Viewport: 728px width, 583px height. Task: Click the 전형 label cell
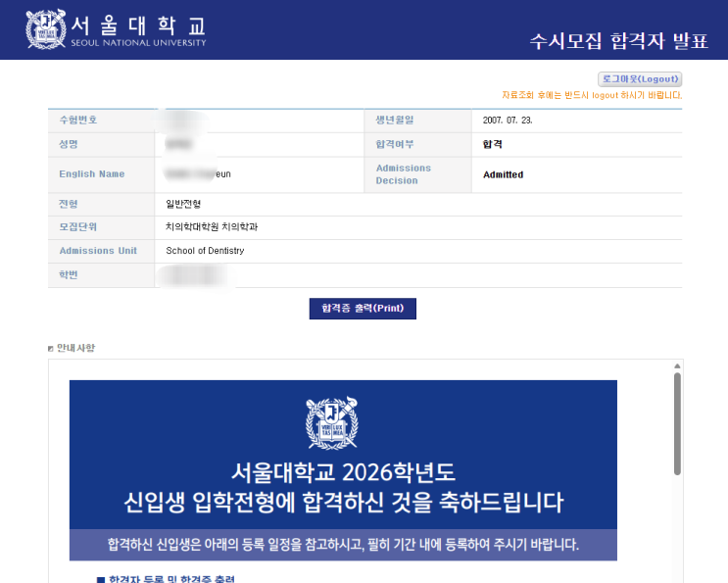101,204
